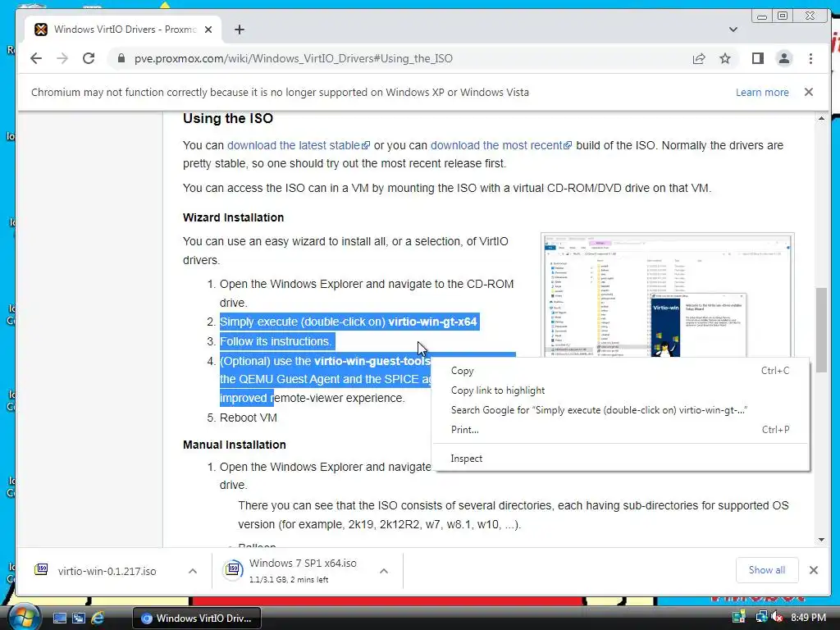Click the 'Wizard Installation' heading
The height and width of the screenshot is (630, 840).
pos(233,217)
